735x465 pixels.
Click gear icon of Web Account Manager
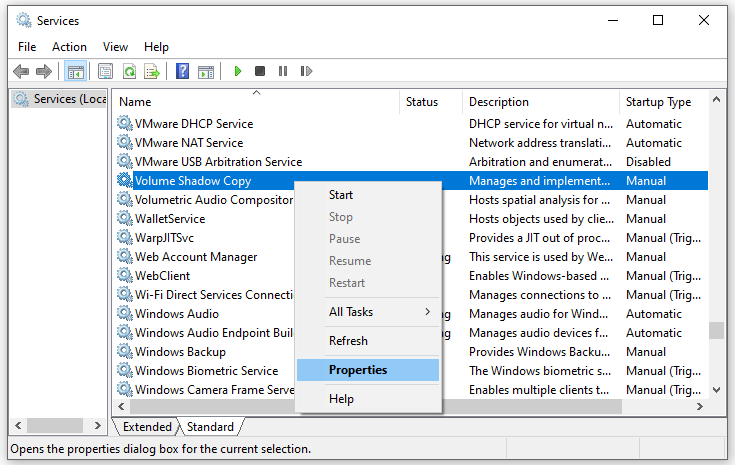click(x=125, y=256)
